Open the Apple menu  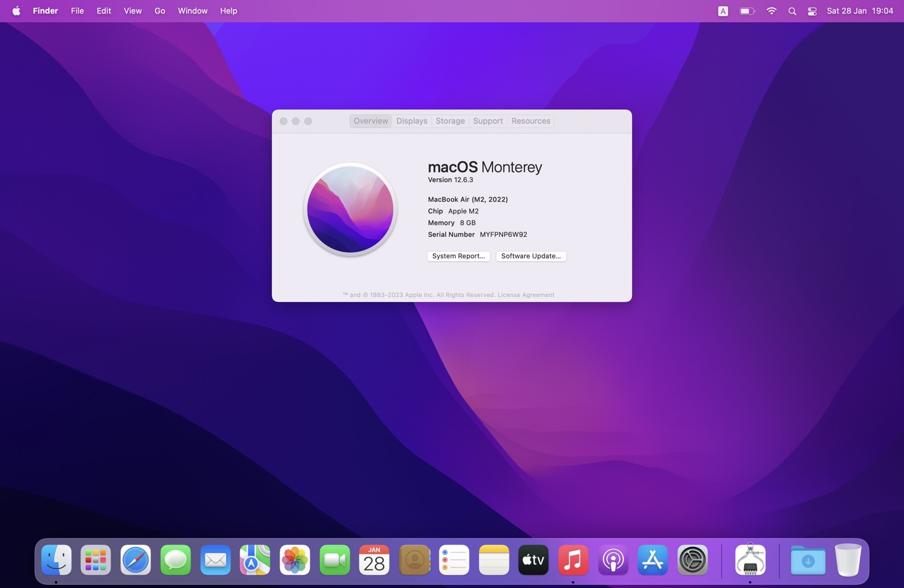click(17, 11)
